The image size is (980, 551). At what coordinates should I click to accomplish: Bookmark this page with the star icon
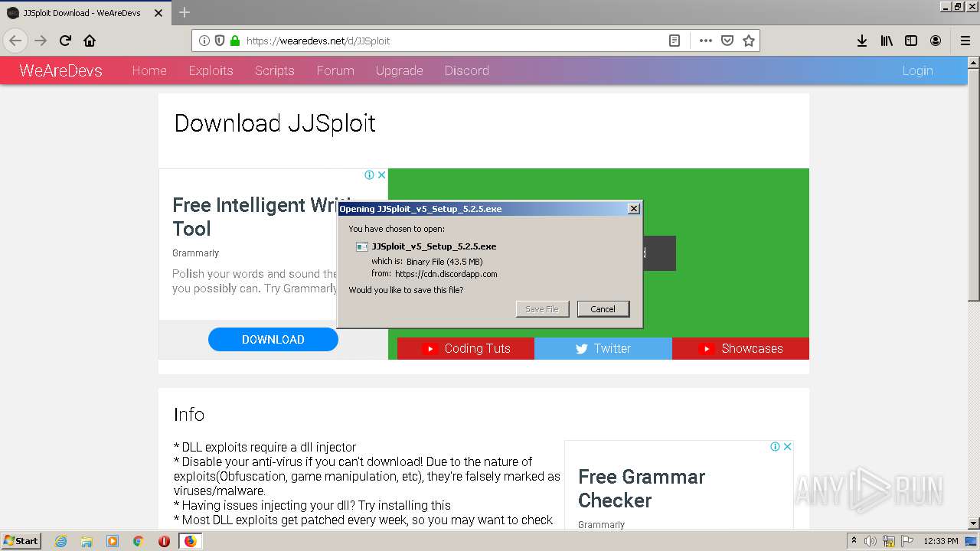[749, 41]
